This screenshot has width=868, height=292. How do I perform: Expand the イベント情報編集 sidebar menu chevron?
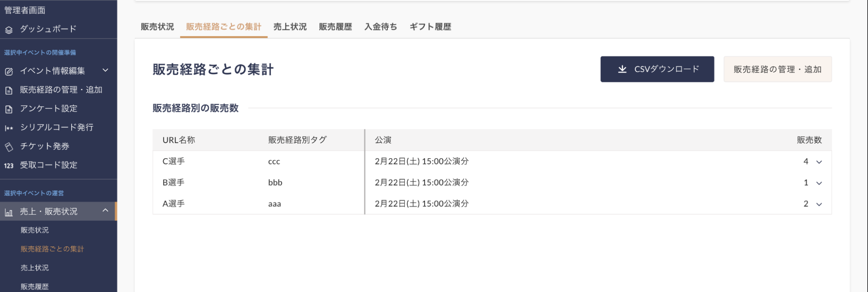click(105, 70)
